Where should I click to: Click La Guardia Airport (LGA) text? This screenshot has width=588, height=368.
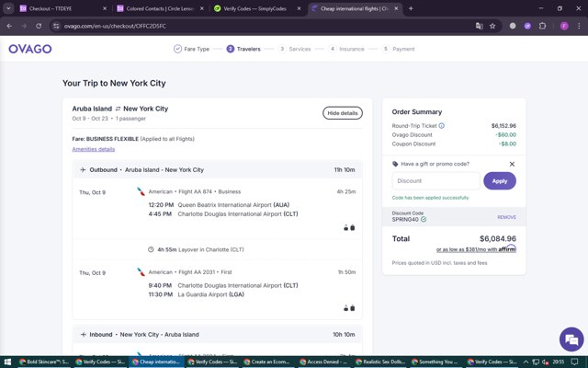click(210, 294)
